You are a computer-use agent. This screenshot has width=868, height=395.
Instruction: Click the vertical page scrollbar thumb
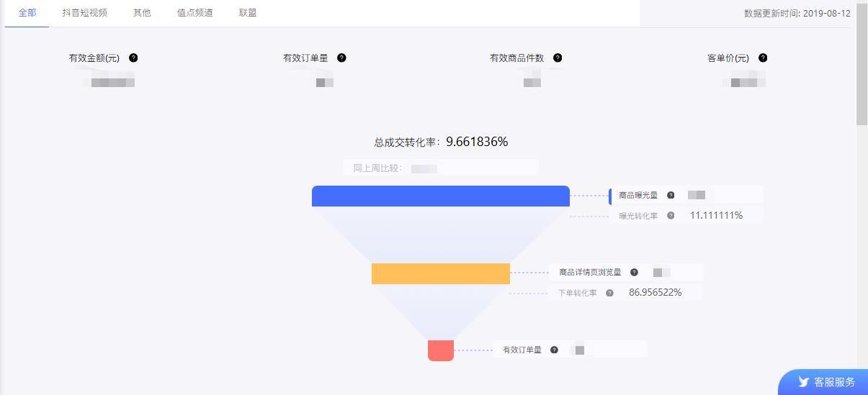pos(862,63)
